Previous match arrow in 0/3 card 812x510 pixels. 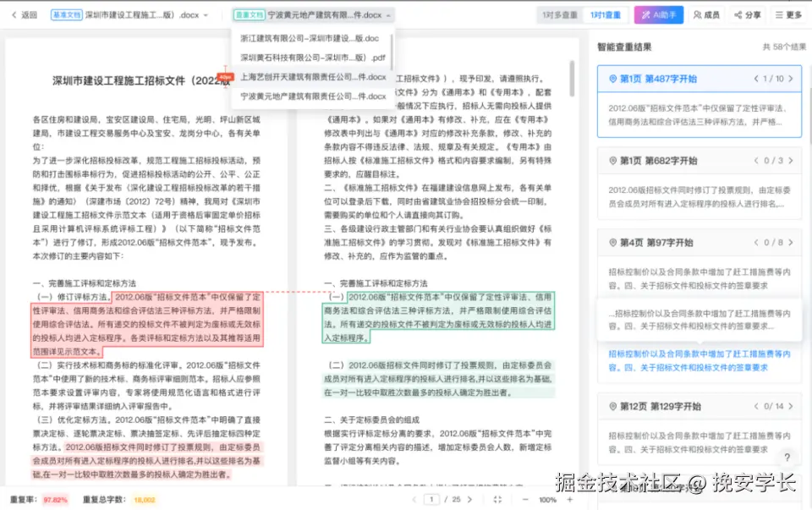pos(756,161)
